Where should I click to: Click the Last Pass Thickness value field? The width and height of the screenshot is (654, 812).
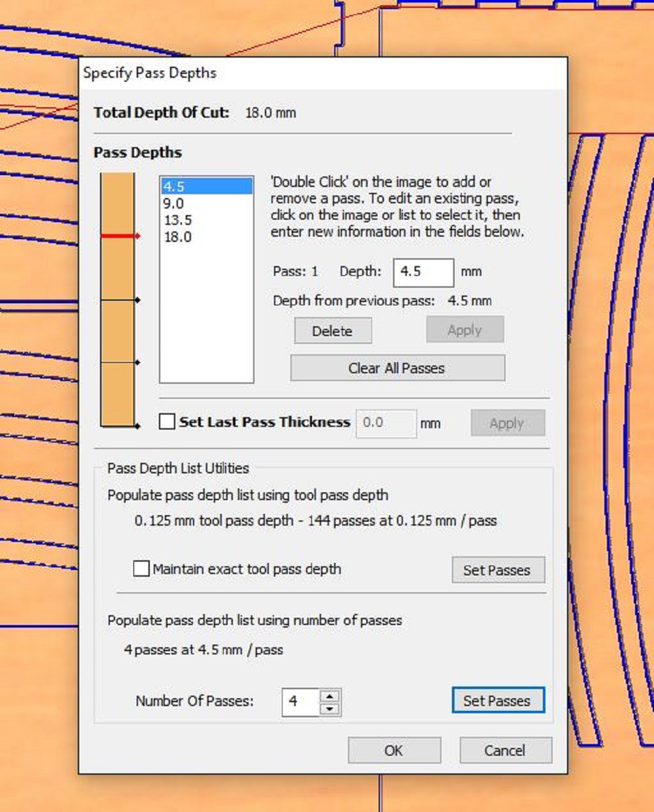[386, 423]
